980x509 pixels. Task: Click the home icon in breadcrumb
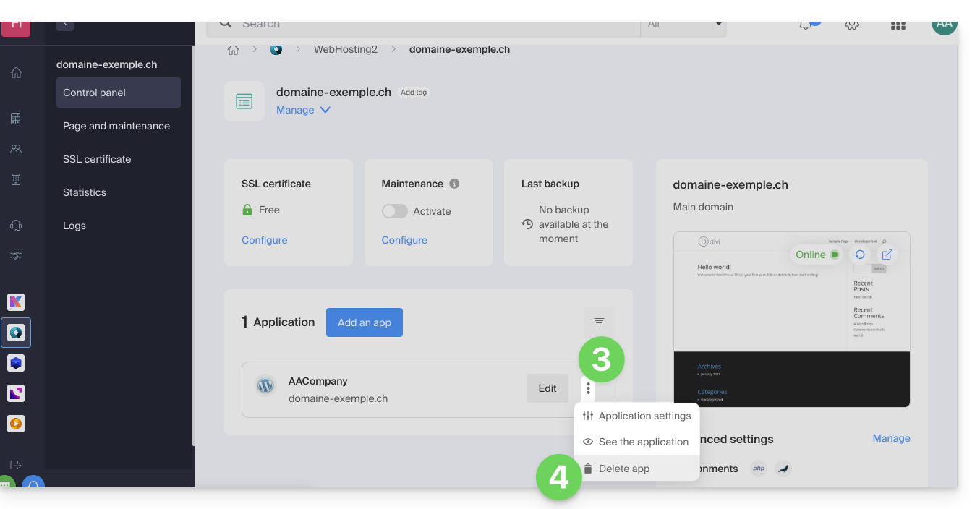coord(233,50)
